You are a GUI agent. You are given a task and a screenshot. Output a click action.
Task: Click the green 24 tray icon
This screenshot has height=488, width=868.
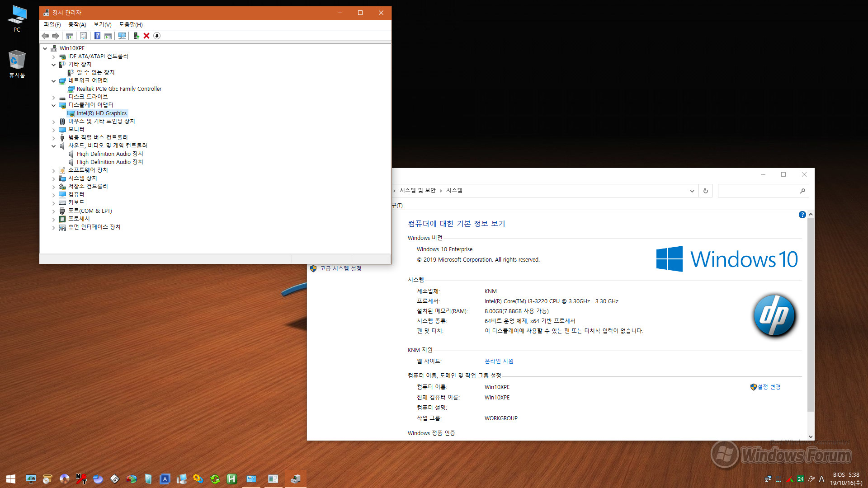(801, 479)
